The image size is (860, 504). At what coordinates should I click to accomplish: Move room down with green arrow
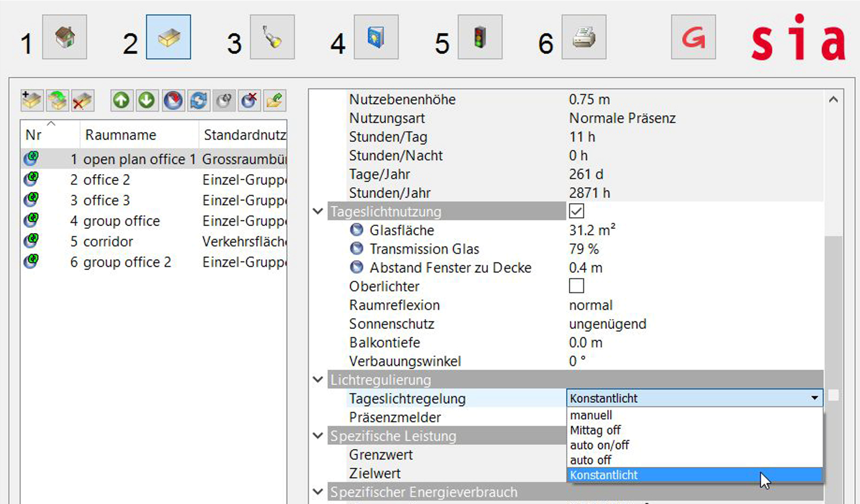click(x=147, y=100)
